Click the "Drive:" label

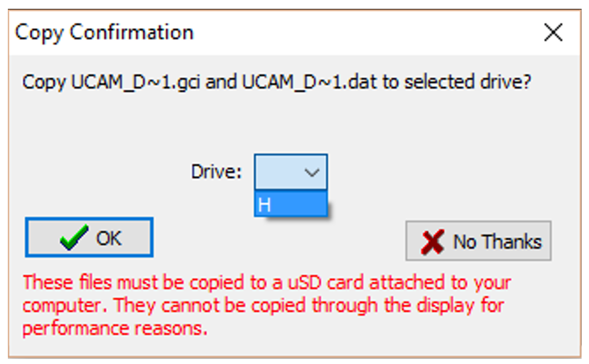point(216,172)
